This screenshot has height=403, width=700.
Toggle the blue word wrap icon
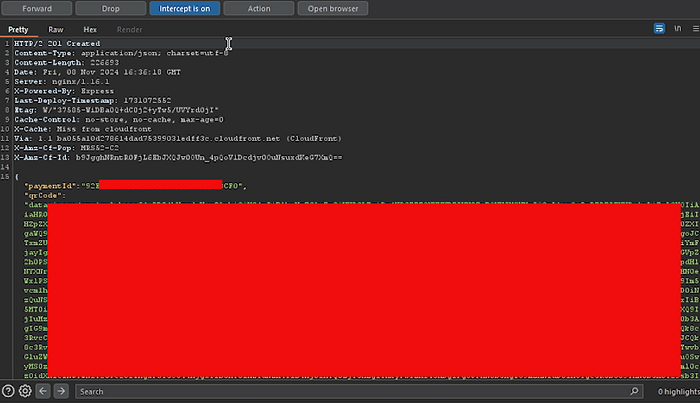659,29
